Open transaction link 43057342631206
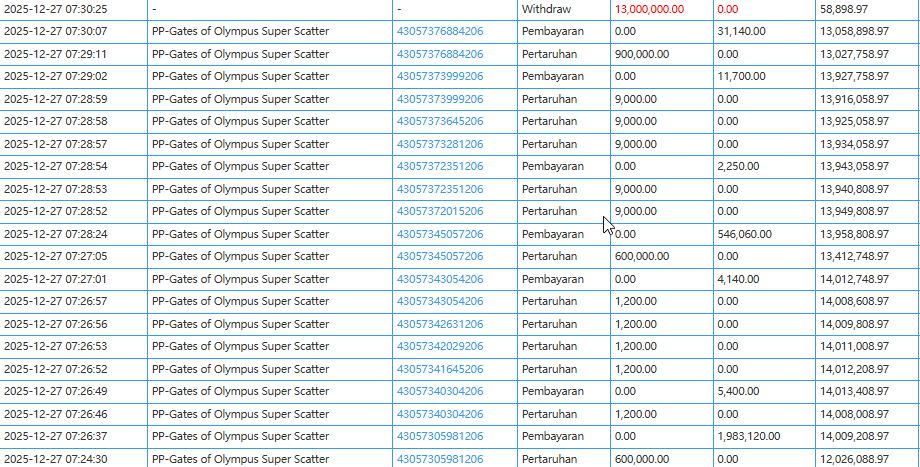 coord(440,324)
